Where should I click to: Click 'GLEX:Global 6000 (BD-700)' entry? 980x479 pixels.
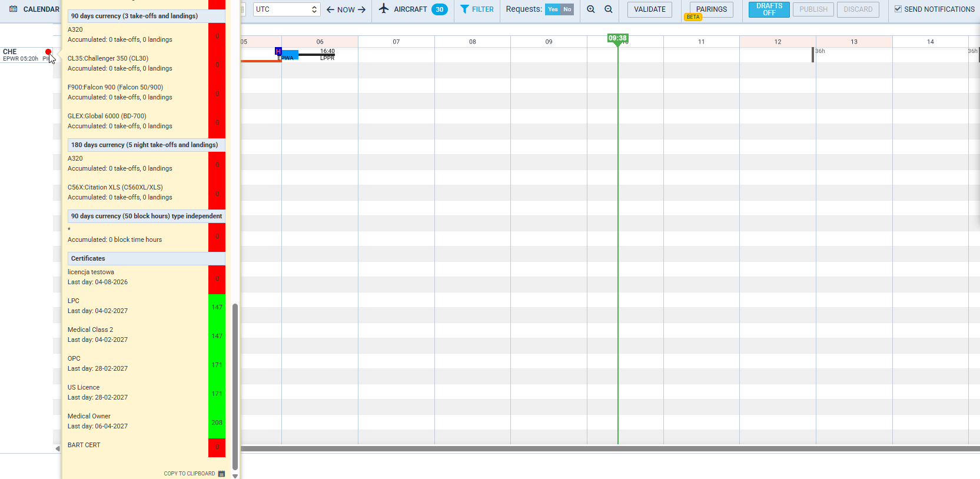[107, 116]
